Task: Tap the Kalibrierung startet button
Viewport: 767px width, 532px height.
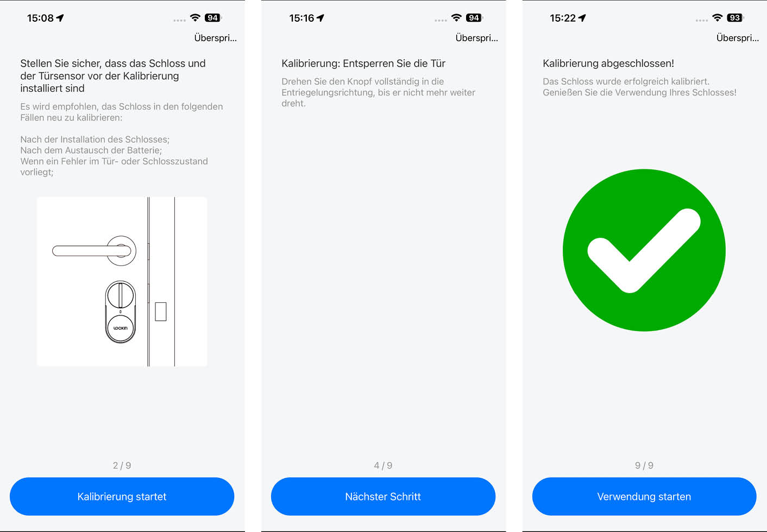Action: (x=122, y=496)
